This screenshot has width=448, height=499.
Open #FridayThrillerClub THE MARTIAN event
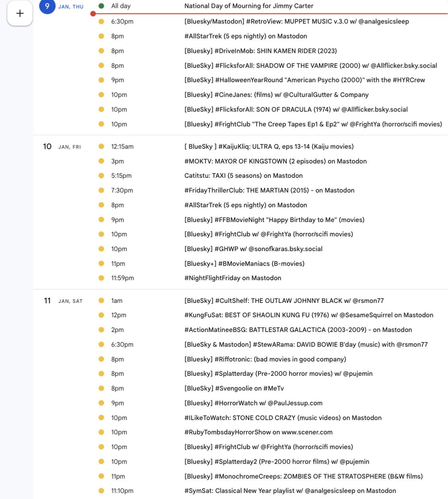(x=269, y=191)
